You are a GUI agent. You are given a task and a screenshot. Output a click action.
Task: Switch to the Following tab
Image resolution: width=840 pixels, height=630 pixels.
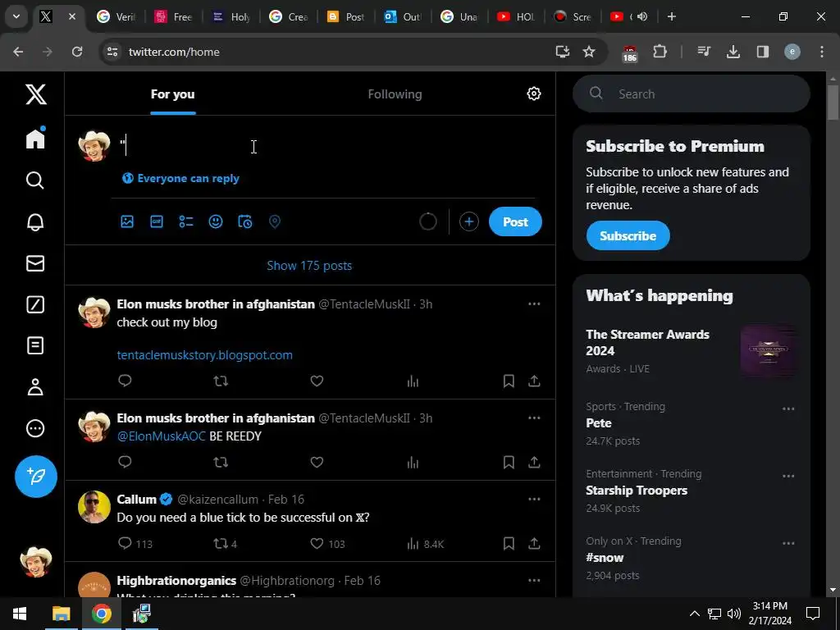(395, 94)
